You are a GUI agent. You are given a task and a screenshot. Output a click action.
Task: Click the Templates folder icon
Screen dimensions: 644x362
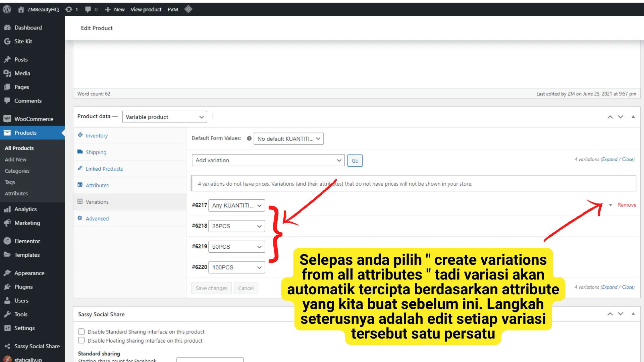point(7,255)
